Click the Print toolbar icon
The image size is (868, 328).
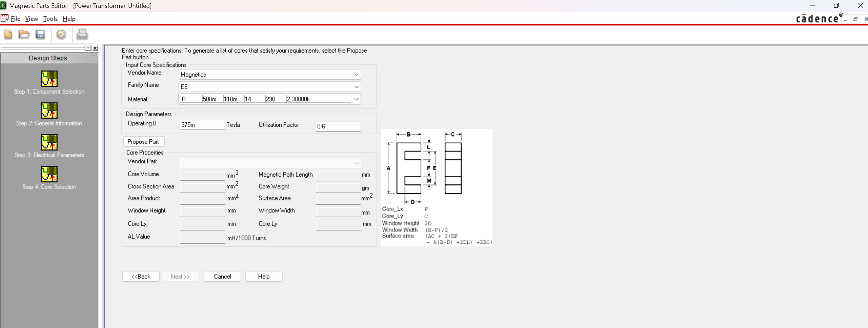82,35
